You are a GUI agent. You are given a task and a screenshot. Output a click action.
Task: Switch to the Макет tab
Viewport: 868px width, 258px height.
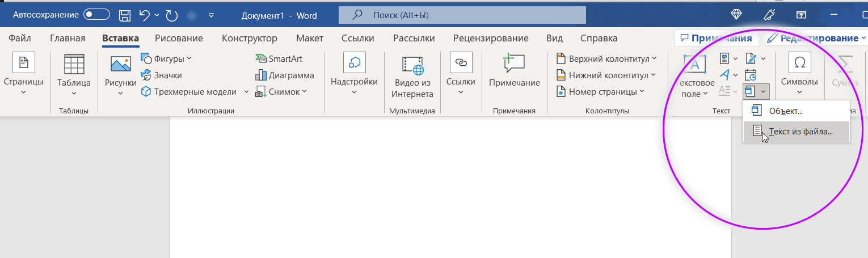pos(310,39)
